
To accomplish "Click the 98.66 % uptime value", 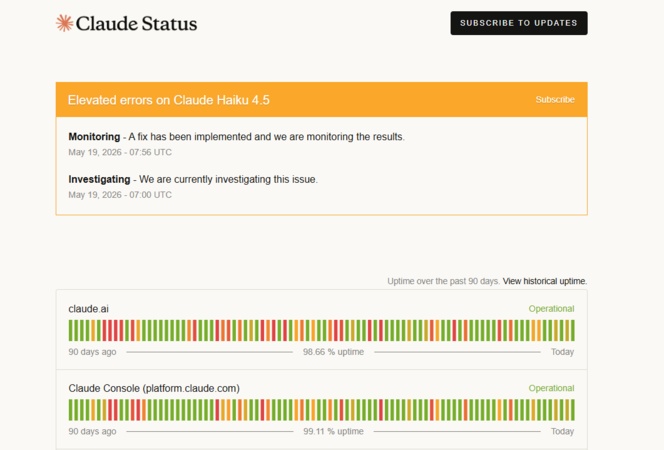I will pyautogui.click(x=333, y=352).
